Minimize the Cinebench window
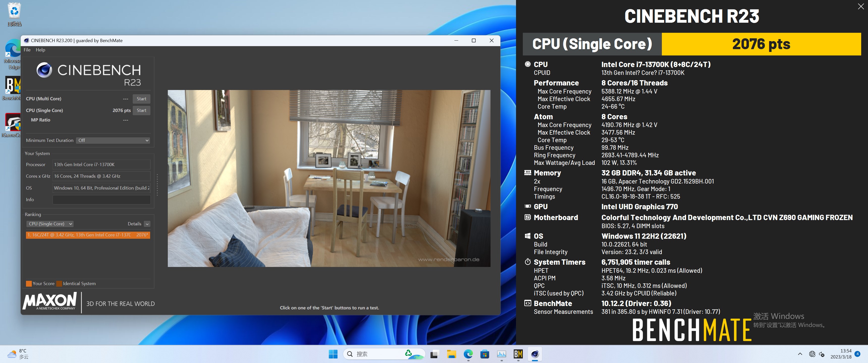The height and width of the screenshot is (363, 868). point(456,40)
